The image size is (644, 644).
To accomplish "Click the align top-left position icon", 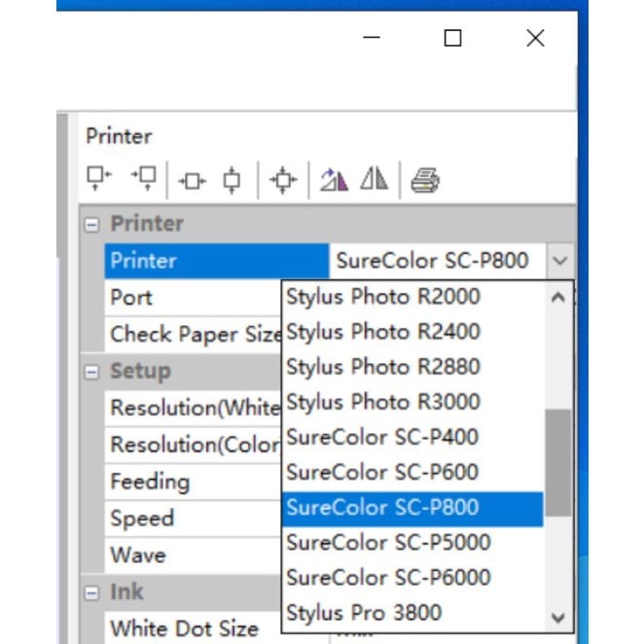I will click(x=99, y=178).
